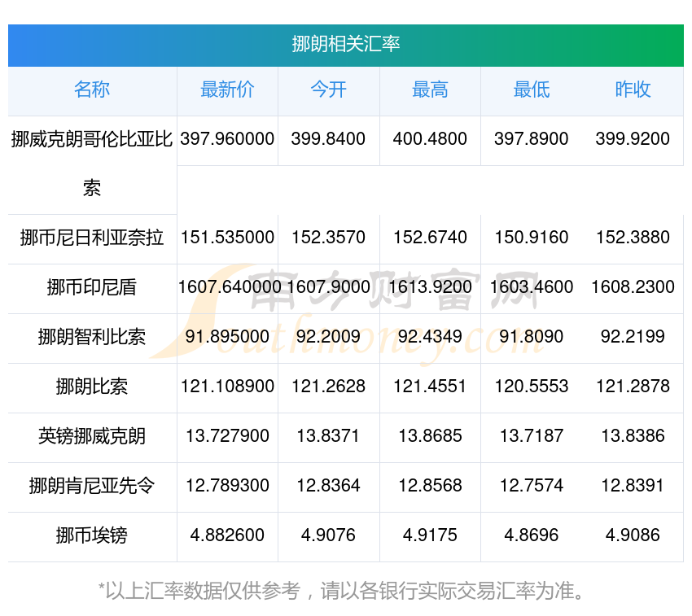Select the 挪币埃镑 row name
The width and height of the screenshot is (692, 616).
coord(92,535)
